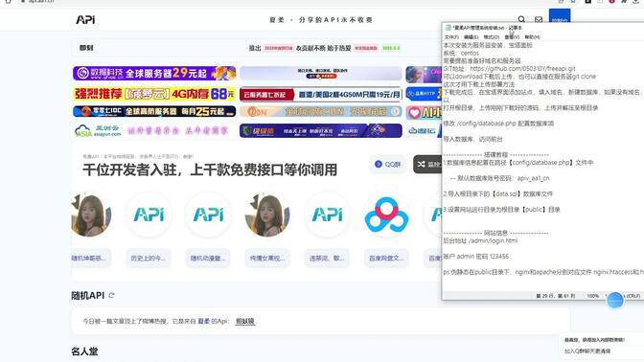Open the orange CDN banner ad

(320, 111)
